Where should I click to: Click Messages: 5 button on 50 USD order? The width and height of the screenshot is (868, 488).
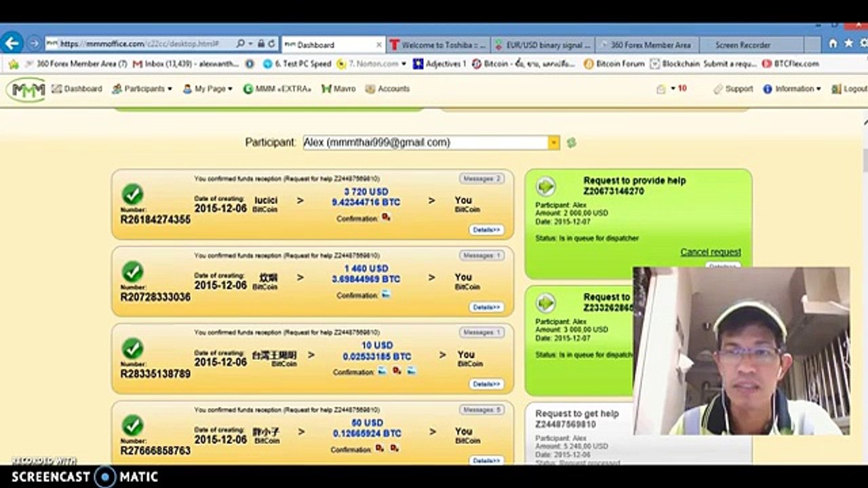481,409
